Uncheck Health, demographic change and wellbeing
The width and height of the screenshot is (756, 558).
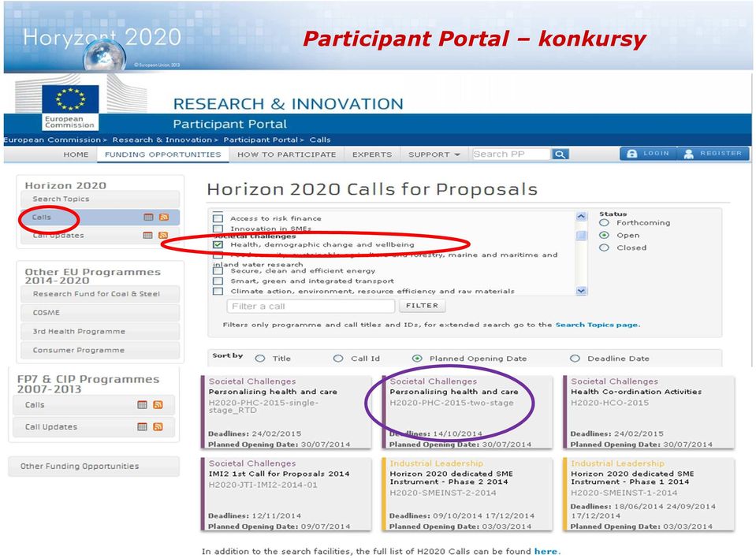coord(218,244)
